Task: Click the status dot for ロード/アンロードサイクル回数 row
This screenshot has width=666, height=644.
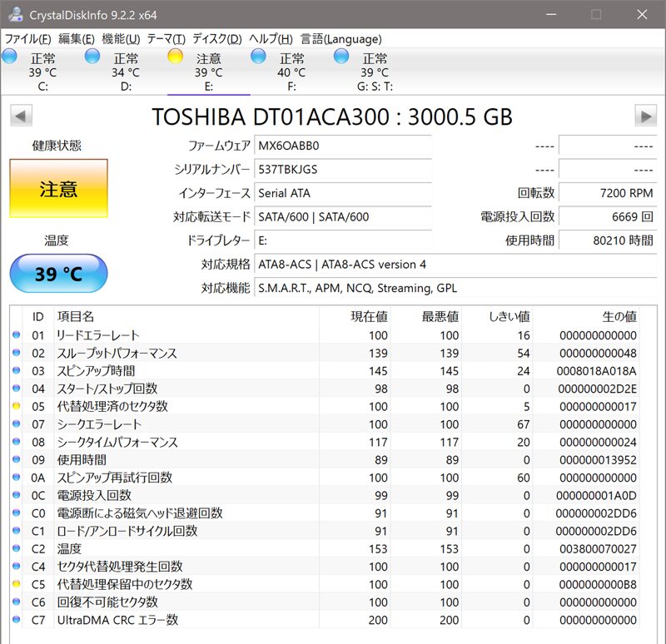Action: click(16, 531)
